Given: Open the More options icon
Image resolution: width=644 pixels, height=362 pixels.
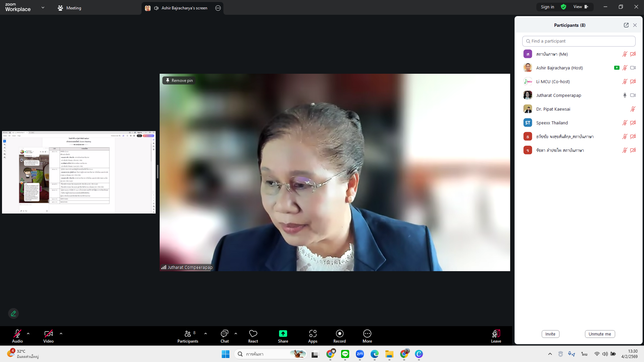Looking at the screenshot, I should [x=367, y=334].
